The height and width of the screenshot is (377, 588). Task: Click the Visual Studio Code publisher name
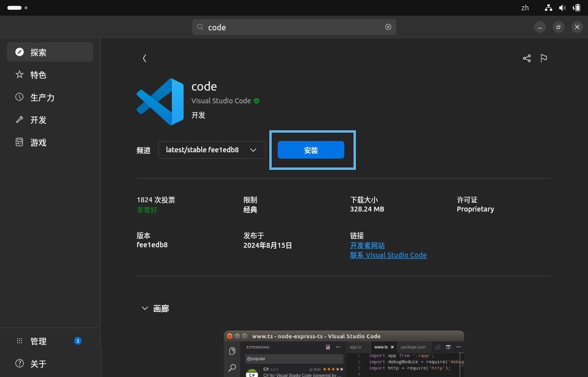[221, 101]
